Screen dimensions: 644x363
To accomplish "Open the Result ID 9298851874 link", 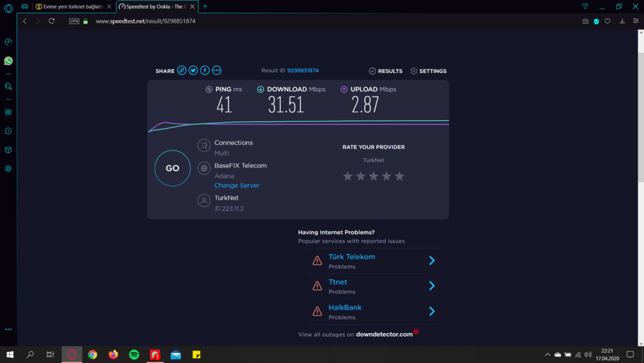I will pyautogui.click(x=303, y=70).
